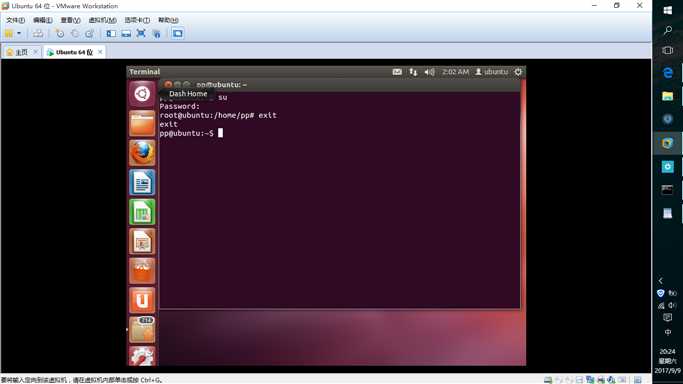Image resolution: width=683 pixels, height=384 pixels.
Task: Open Ubuntu Software Center from launcher
Action: click(x=142, y=271)
